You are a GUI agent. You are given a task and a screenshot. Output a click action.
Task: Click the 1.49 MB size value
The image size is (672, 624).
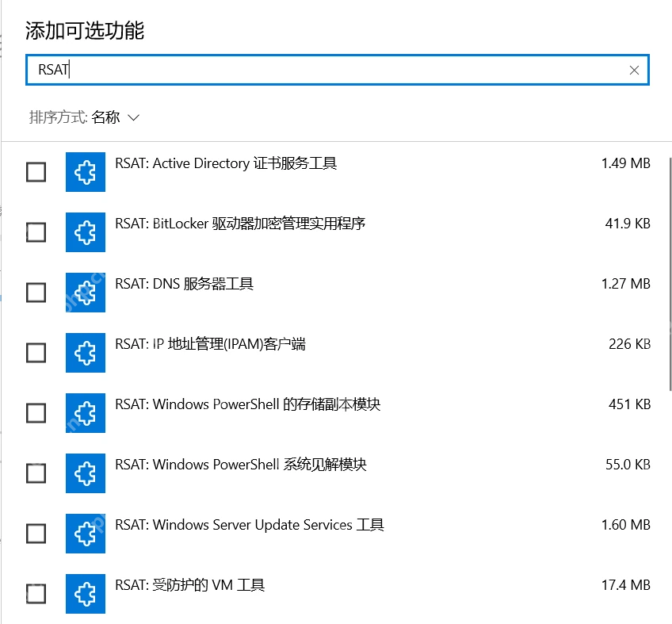[626, 163]
